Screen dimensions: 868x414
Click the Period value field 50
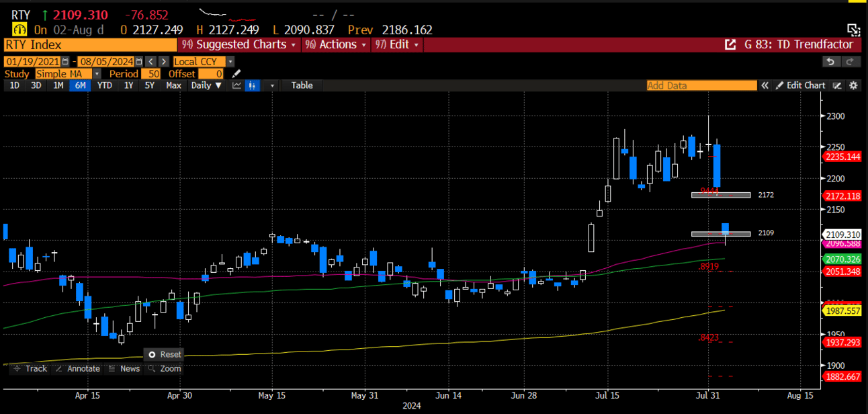[150, 74]
